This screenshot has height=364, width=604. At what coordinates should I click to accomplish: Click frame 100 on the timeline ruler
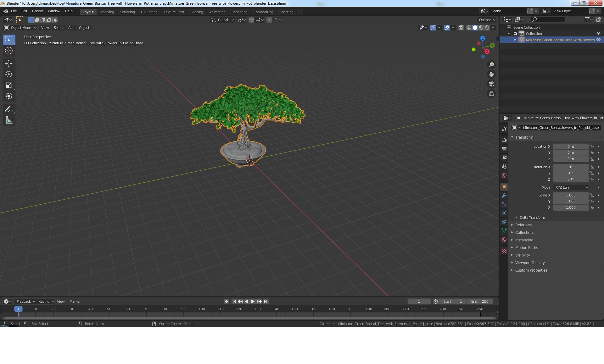(202, 309)
